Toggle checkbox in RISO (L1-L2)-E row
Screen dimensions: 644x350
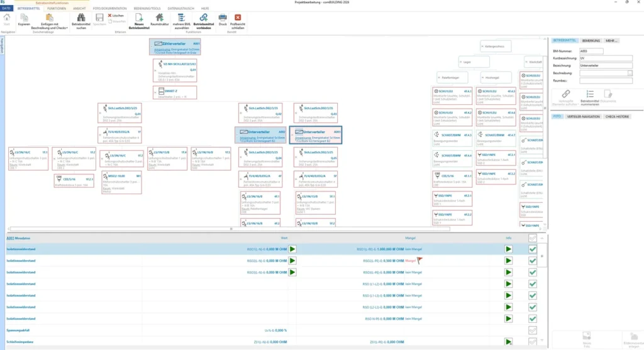point(533,284)
